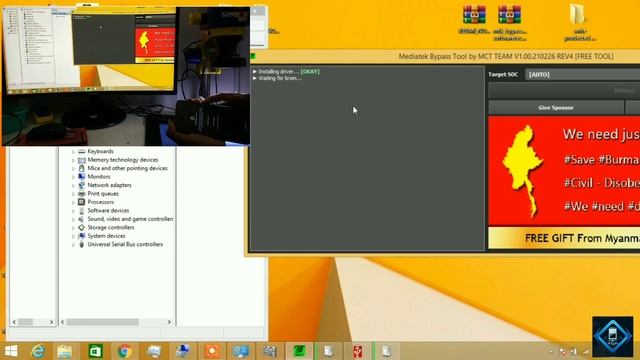Launch Google Chrome from taskbar
640x360 pixels.
pyautogui.click(x=124, y=351)
